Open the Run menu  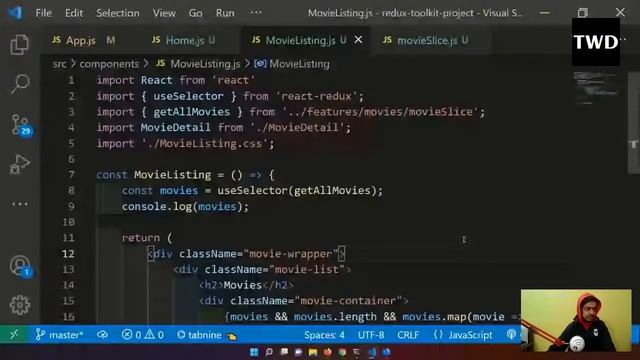click(x=225, y=13)
